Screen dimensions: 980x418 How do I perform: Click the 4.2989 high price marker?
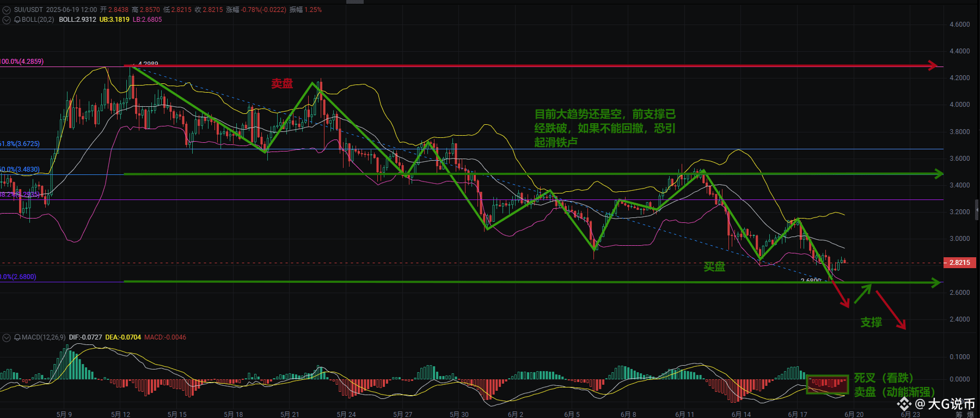[x=148, y=64]
